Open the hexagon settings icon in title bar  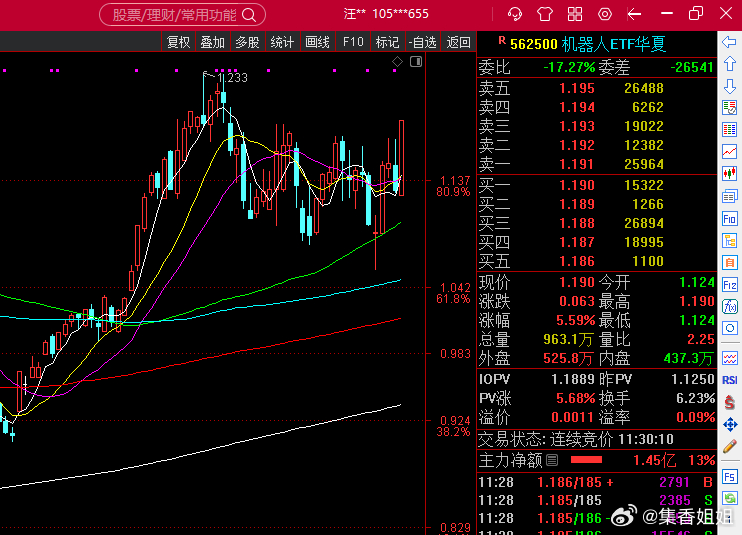(604, 14)
